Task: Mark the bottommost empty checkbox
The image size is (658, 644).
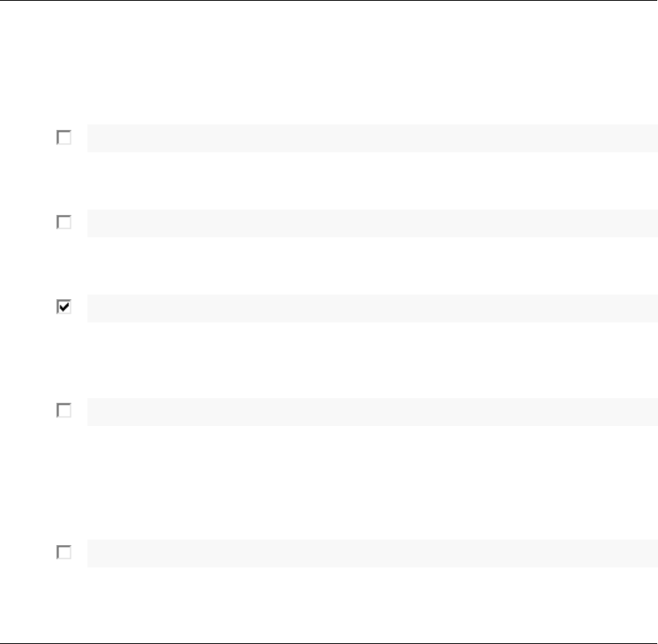Action: 64,553
